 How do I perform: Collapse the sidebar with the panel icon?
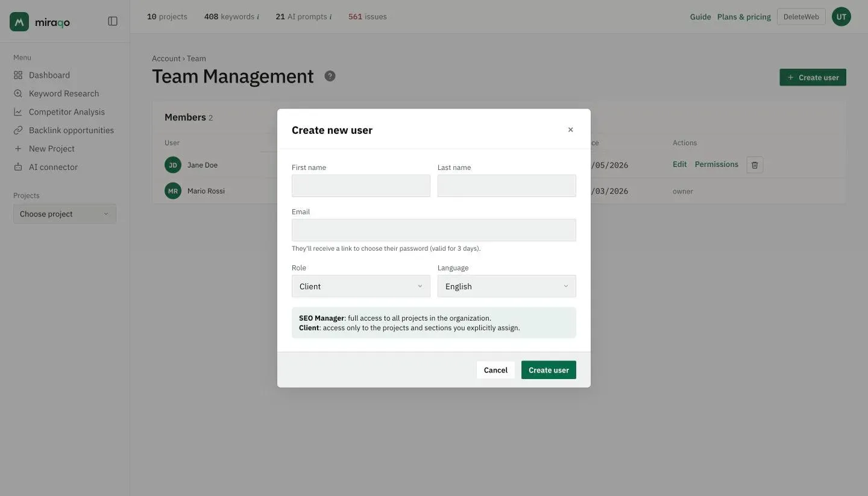tap(113, 21)
